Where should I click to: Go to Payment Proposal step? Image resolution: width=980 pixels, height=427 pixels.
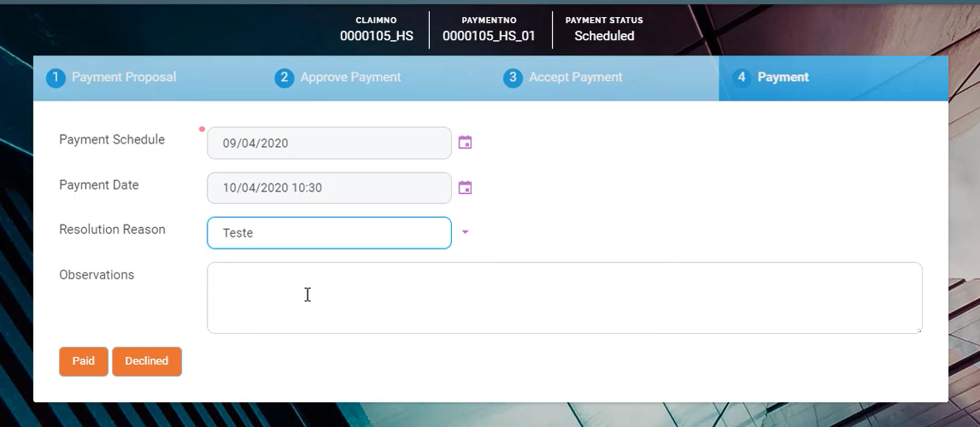tap(148, 78)
